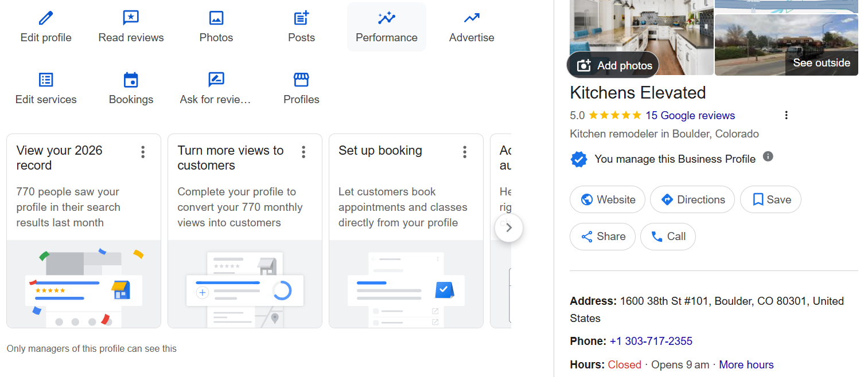Open the Posts icon

pos(301,18)
